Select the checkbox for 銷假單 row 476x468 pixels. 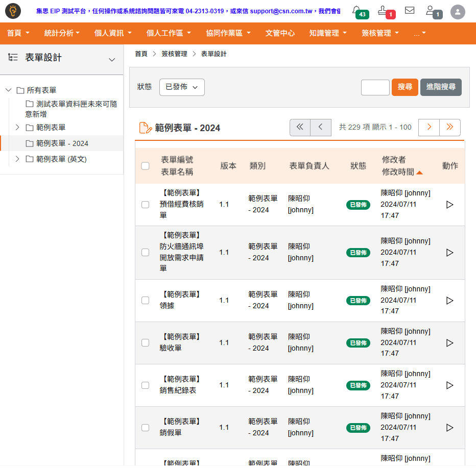pos(145,428)
